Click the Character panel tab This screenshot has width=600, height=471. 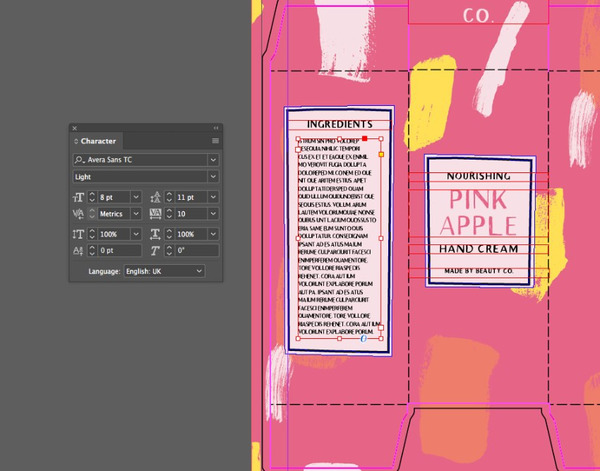[97, 141]
